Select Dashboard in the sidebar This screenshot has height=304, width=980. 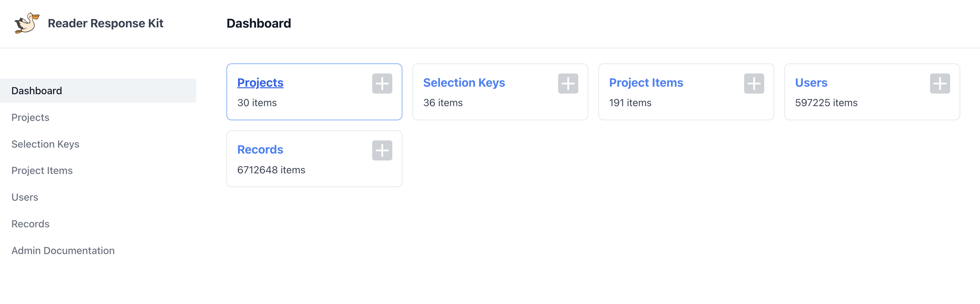point(36,90)
